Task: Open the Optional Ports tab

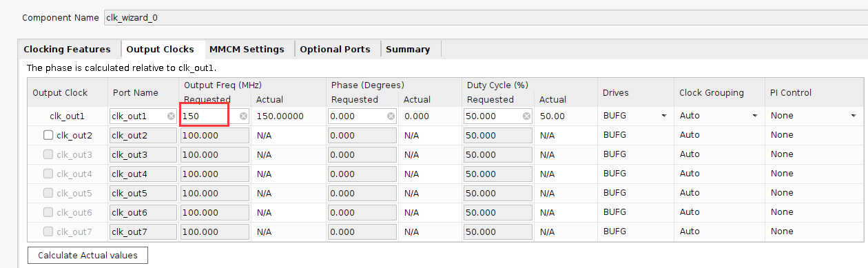Action: coord(335,49)
